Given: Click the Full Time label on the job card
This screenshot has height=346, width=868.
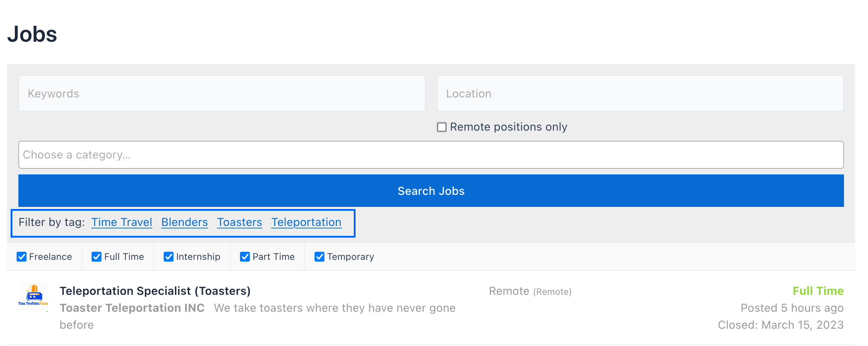Looking at the screenshot, I should (818, 291).
